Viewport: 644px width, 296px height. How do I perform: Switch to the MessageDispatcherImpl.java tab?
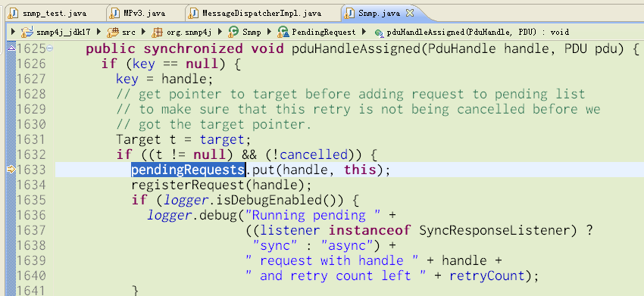[261, 13]
